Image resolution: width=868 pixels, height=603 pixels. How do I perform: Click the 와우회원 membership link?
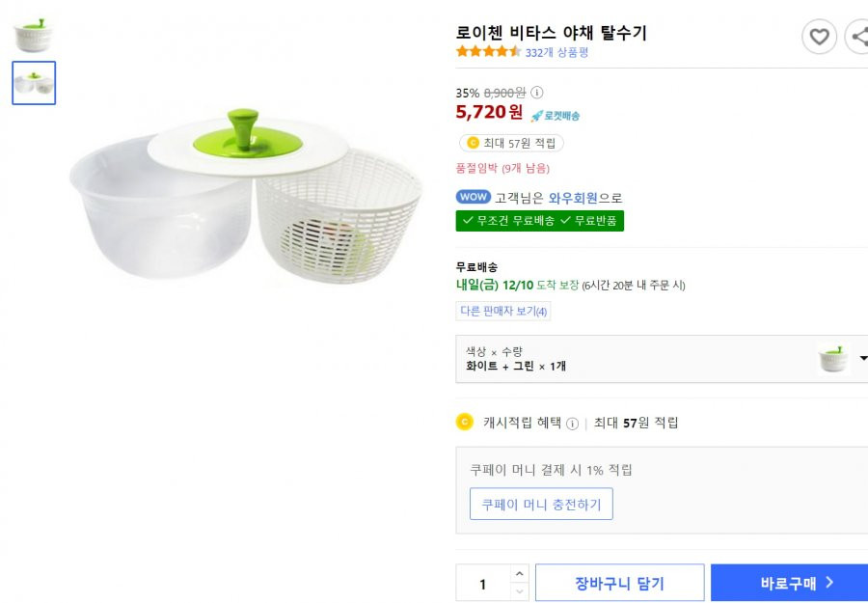[x=573, y=198]
